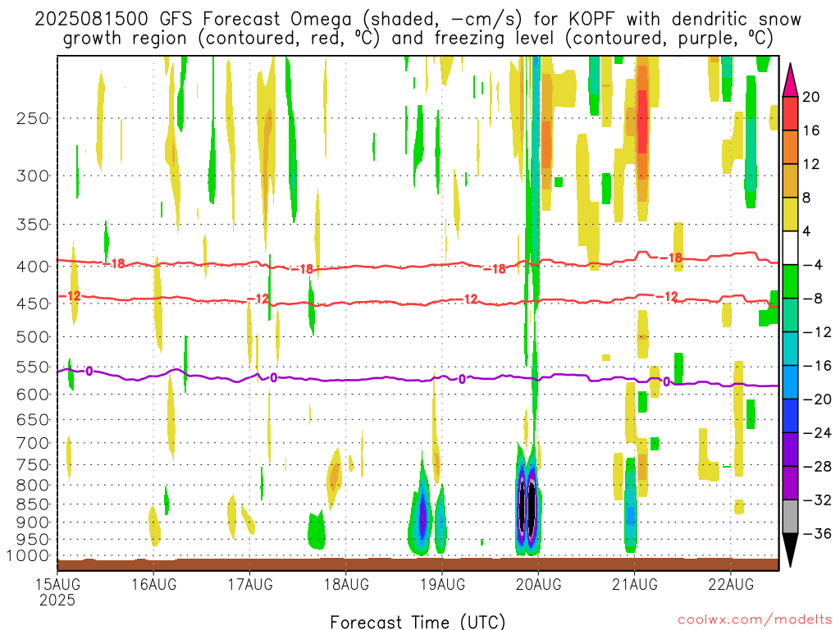840x630 pixels.
Task: Click the 900 pressure level label
Action: [x=33, y=523]
